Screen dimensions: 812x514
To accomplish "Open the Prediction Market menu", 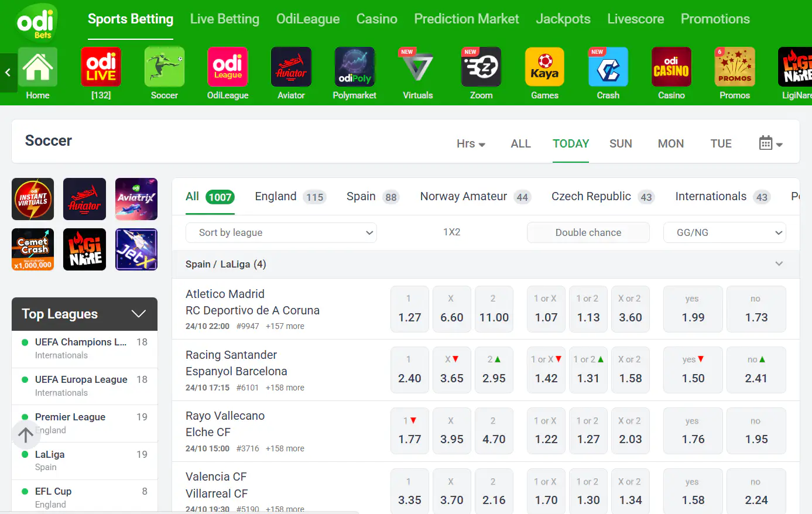I will 467,19.
